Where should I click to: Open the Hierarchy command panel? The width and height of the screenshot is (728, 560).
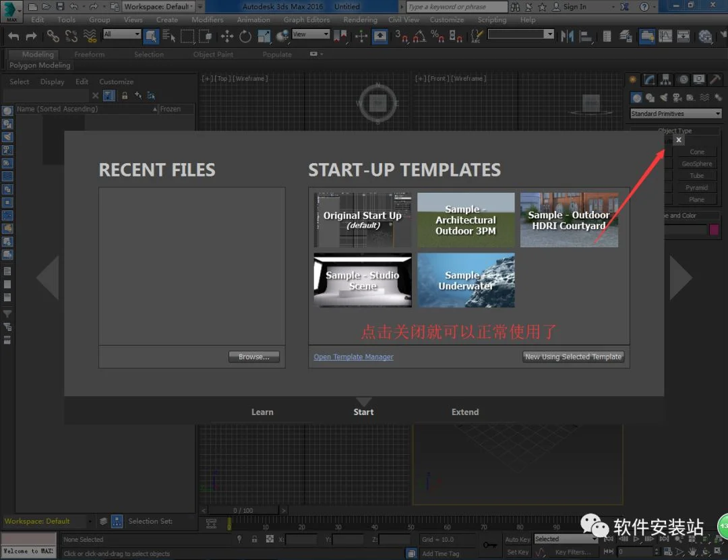(x=666, y=80)
